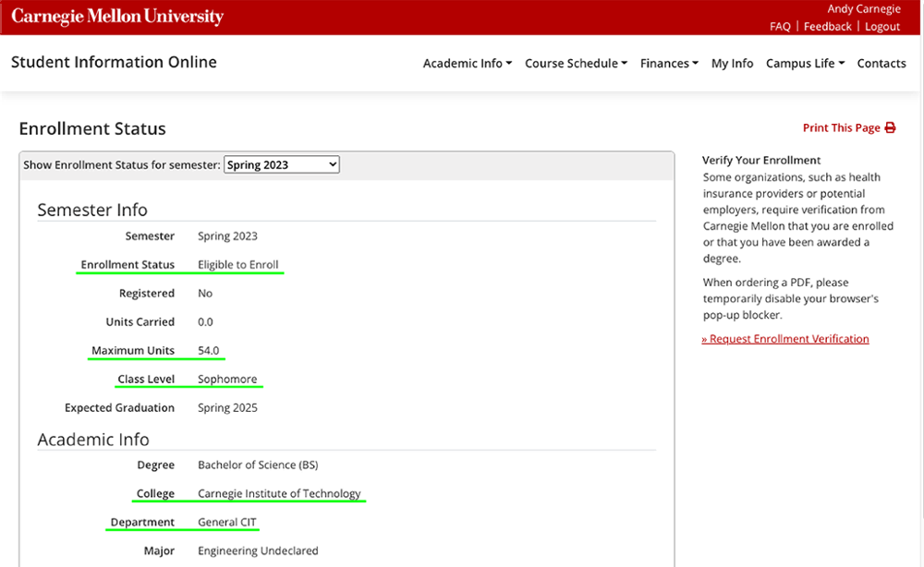Open the Spring 2023 semester selector
This screenshot has height=567, width=924.
pos(282,165)
